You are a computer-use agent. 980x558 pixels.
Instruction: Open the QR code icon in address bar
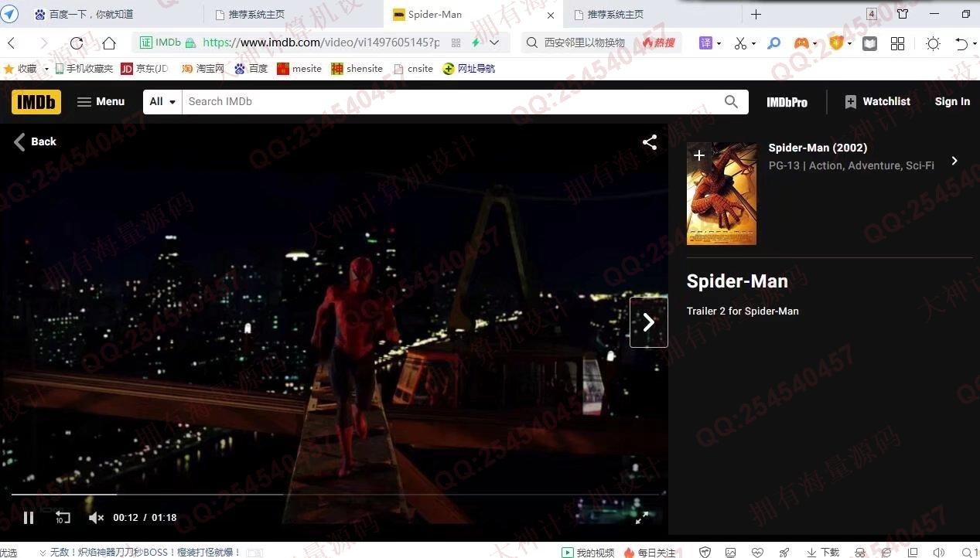456,43
